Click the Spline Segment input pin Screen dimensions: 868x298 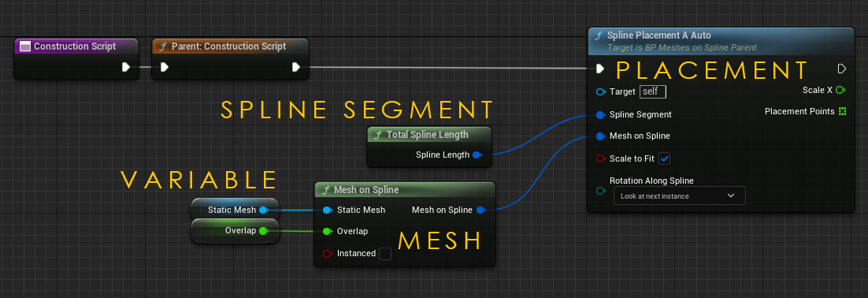(601, 114)
